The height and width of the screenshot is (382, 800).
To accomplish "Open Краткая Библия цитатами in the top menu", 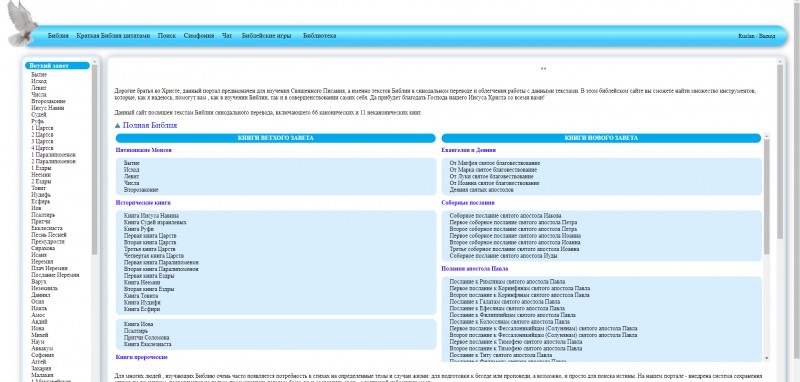I will point(113,36).
